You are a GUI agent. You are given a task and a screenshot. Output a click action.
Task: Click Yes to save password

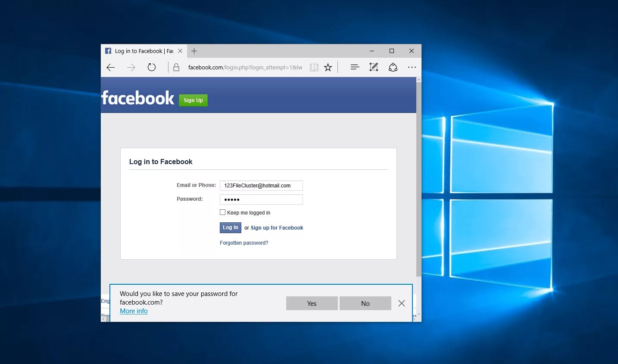tap(312, 303)
